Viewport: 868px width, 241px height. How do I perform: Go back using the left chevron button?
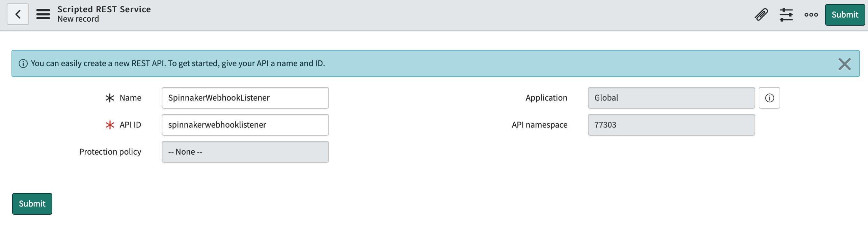point(18,15)
